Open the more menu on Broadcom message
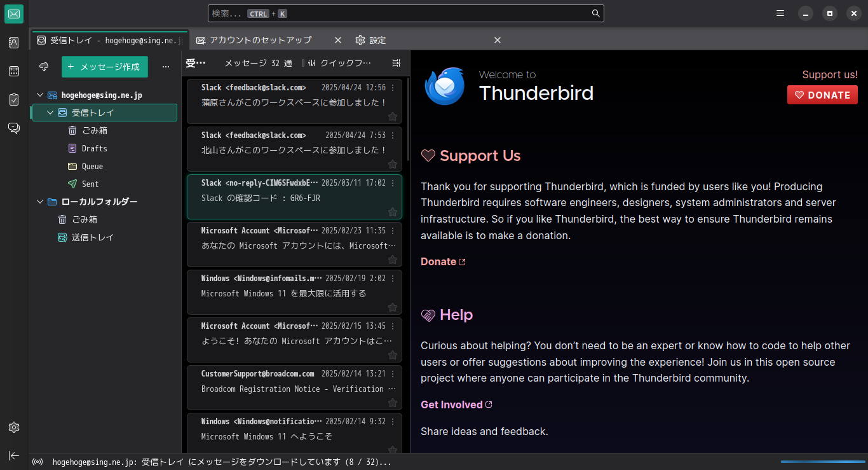This screenshot has height=470, width=868. click(393, 374)
